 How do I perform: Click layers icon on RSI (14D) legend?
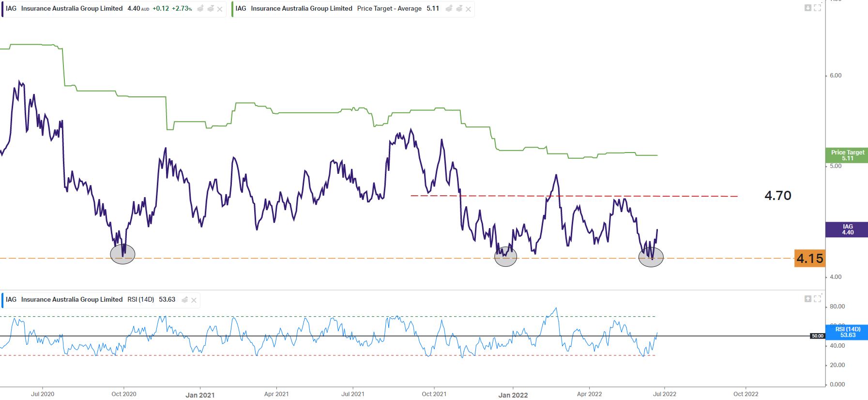point(184,300)
